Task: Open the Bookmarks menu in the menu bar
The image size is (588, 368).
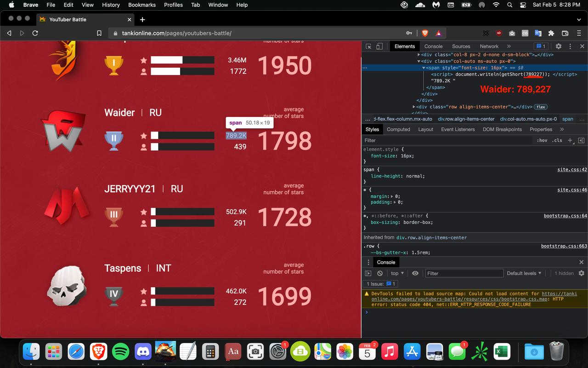Action: [141, 5]
